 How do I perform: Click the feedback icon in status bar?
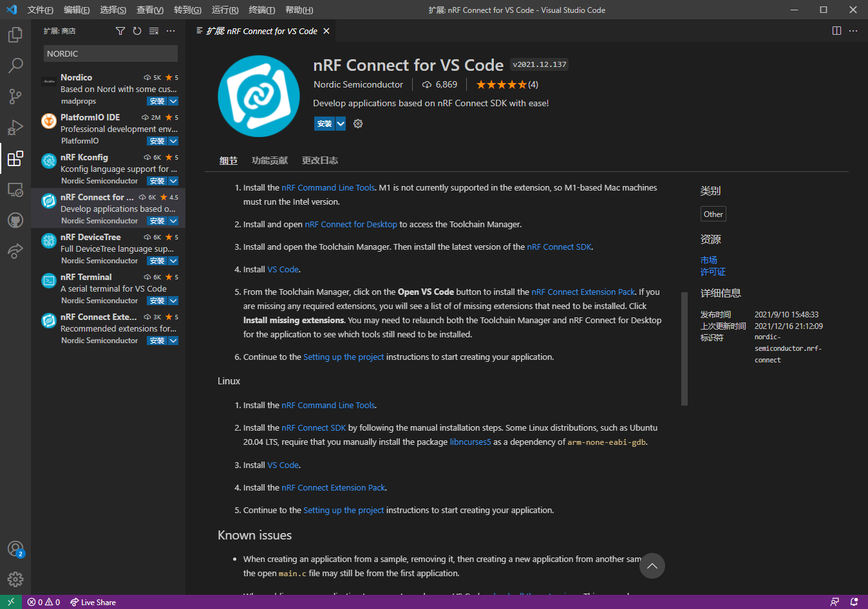pos(835,602)
